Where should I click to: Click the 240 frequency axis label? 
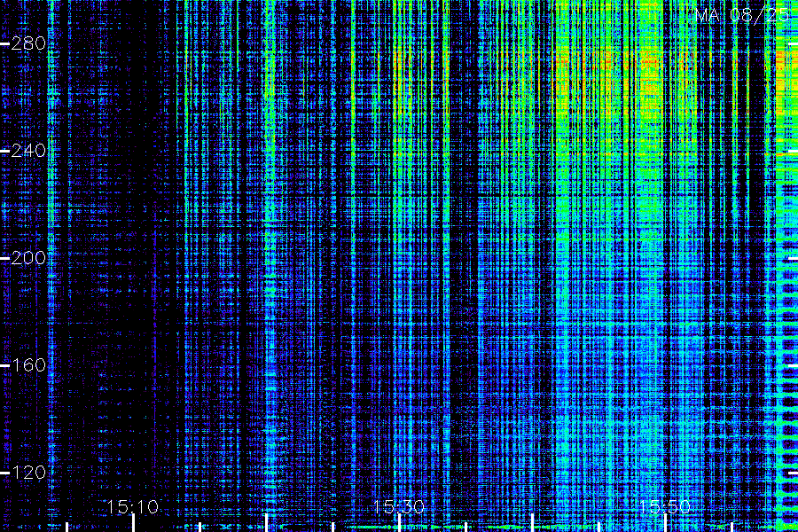pos(28,151)
